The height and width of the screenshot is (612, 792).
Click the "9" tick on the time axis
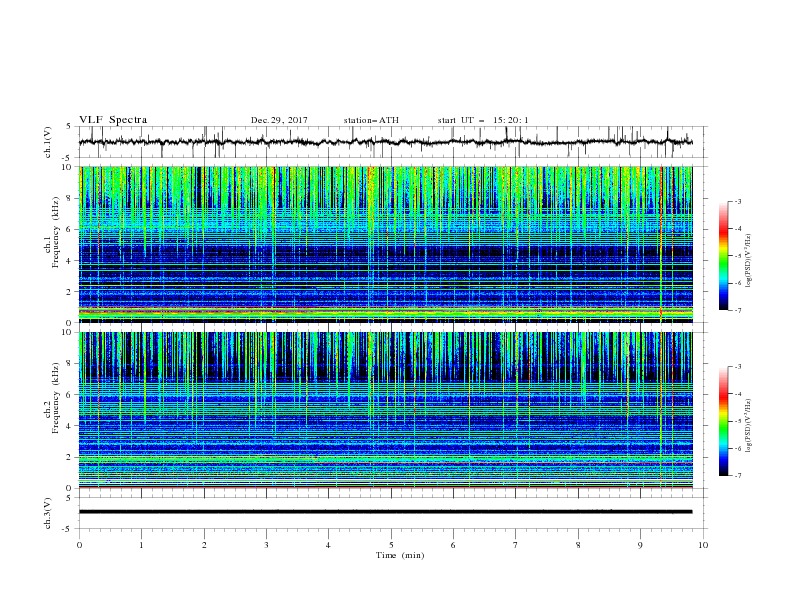(640, 545)
